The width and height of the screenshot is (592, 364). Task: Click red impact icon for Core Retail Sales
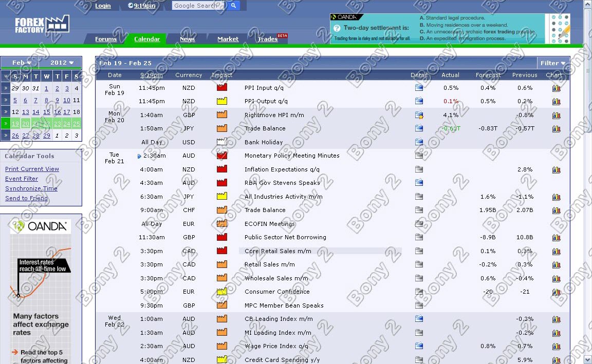point(222,251)
